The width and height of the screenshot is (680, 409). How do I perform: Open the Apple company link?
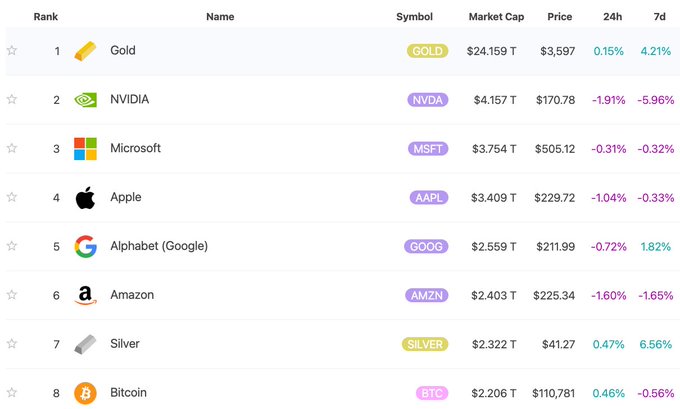pyautogui.click(x=126, y=197)
